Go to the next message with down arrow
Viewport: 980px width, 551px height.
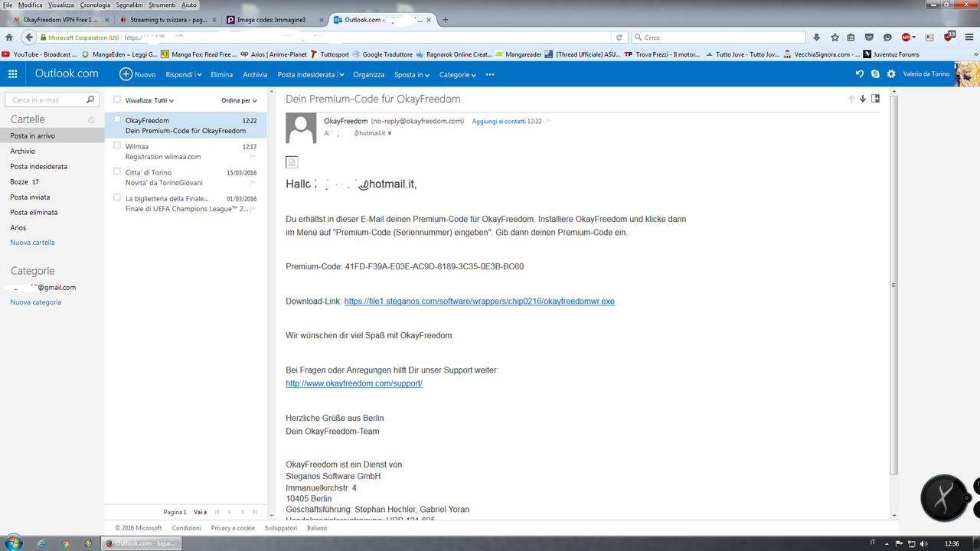pos(863,99)
